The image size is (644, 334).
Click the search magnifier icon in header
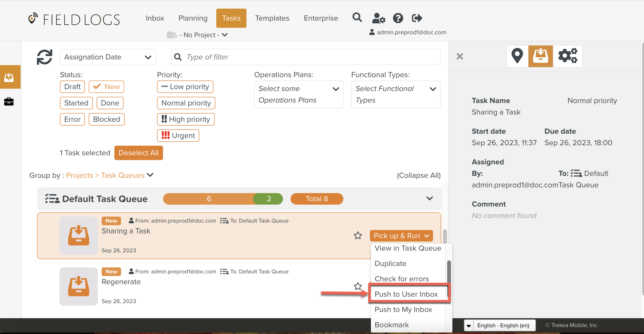357,18
